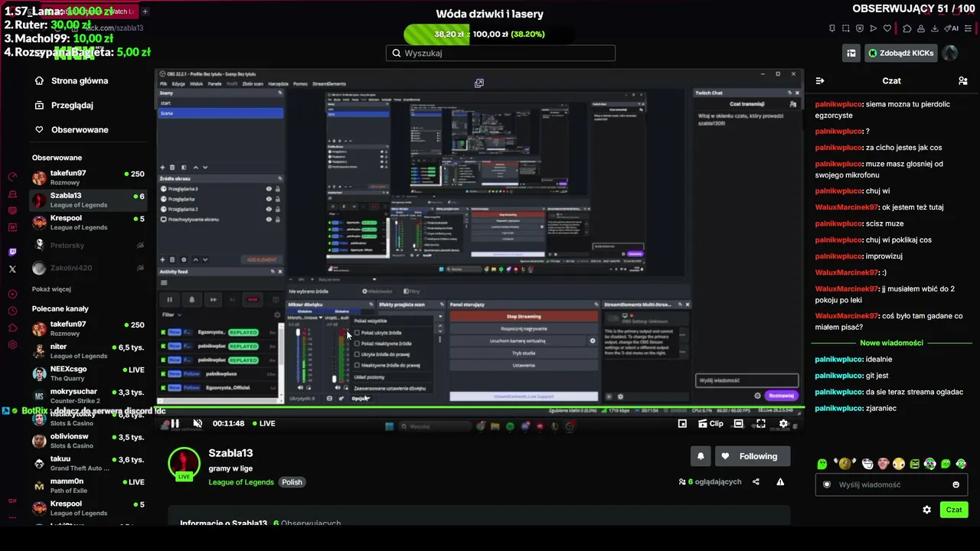Pause the live stream playback
Image resolution: width=980 pixels, height=551 pixels.
175,423
